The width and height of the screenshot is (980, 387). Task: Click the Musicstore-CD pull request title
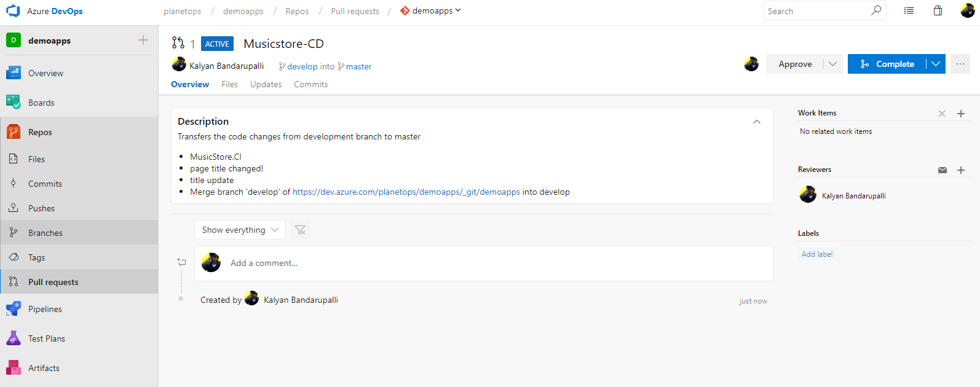283,44
